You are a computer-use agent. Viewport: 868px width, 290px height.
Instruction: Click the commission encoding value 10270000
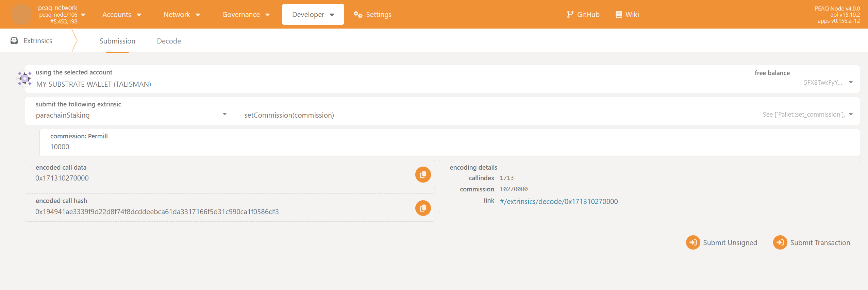[x=514, y=189]
